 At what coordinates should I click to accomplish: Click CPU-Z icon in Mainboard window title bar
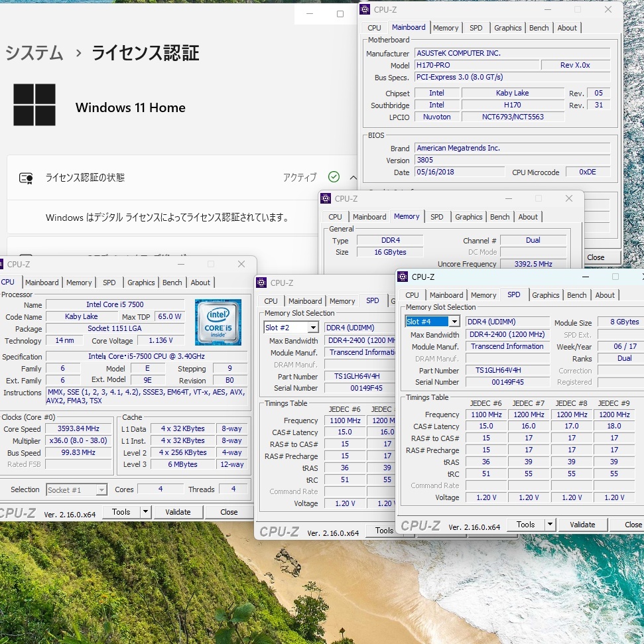pyautogui.click(x=365, y=9)
